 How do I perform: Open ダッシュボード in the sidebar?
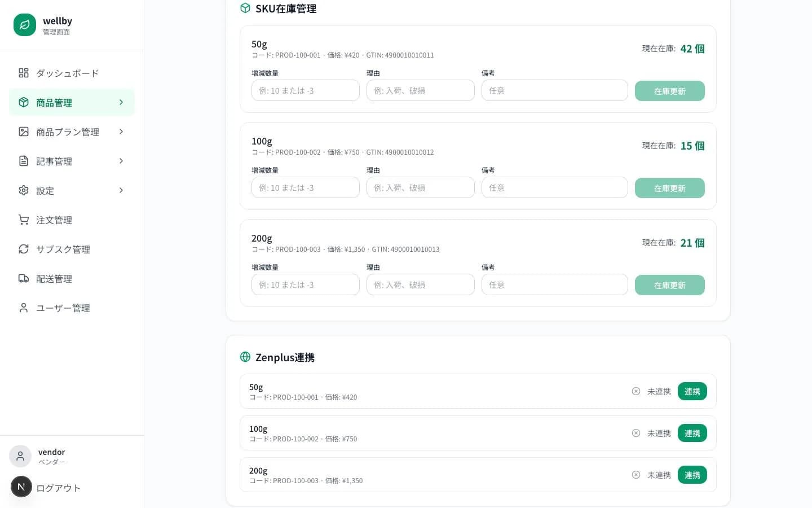tap(72, 73)
